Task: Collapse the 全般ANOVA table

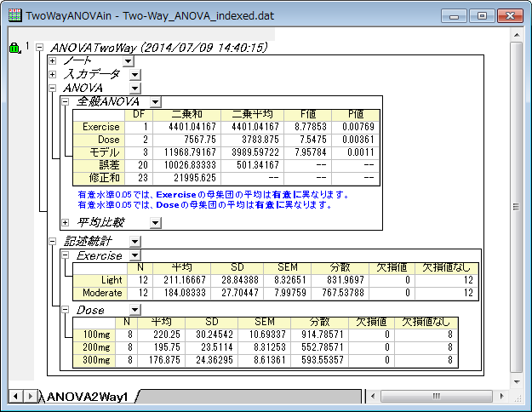Action: 66,101
